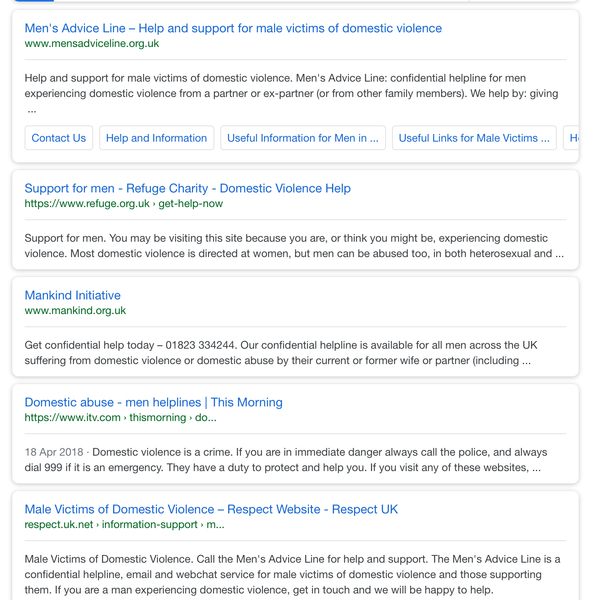Open the Help and Information sitelink

(157, 138)
